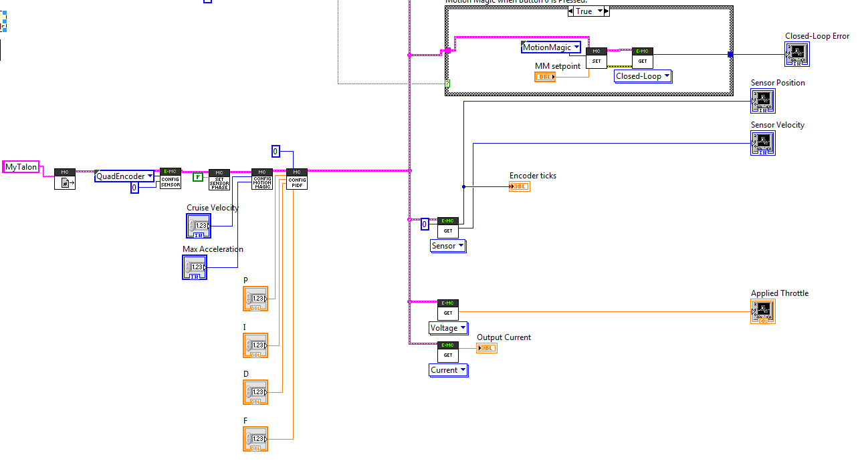Click the Sensor Position waveform chart

click(x=762, y=100)
